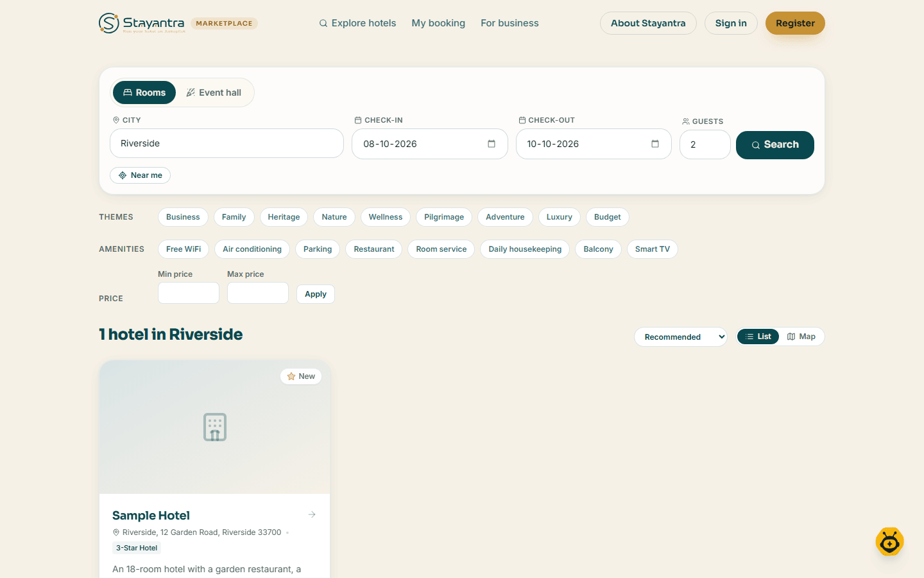Toggle the Heritage theme filter
This screenshot has width=924, height=578.
(x=284, y=217)
